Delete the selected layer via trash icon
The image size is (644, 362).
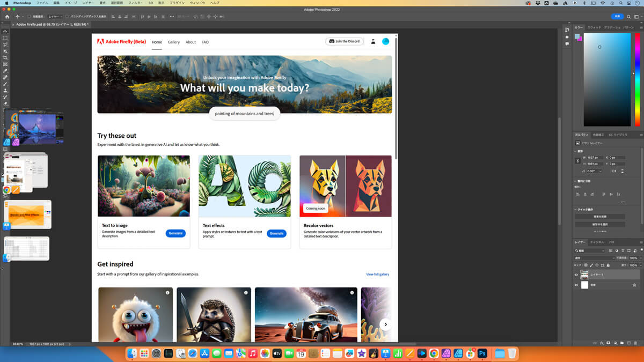(x=635, y=343)
